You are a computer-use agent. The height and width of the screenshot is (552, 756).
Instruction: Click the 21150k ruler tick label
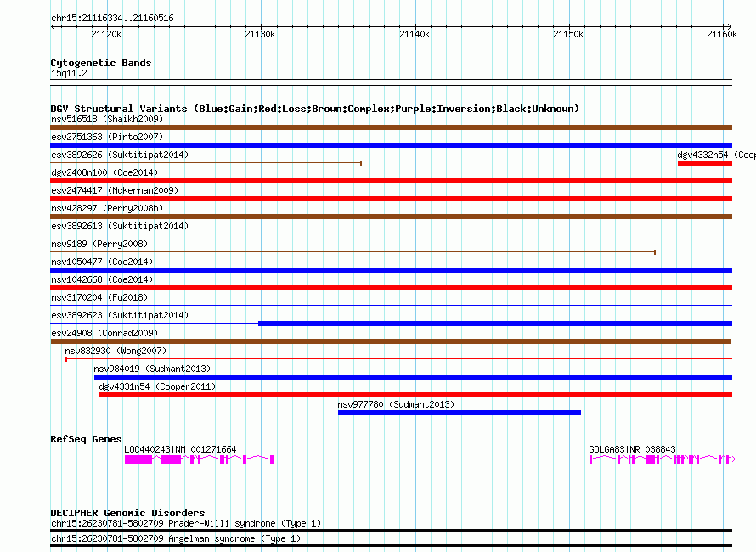tap(568, 34)
